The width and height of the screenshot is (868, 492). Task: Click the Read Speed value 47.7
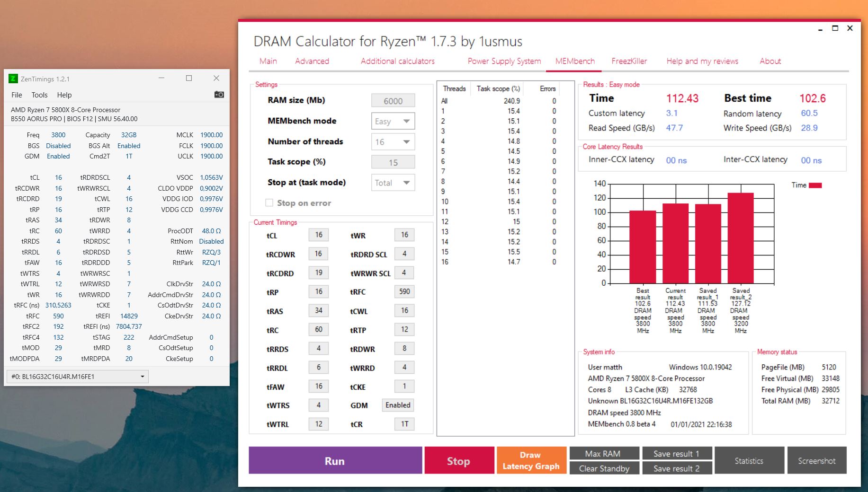674,128
